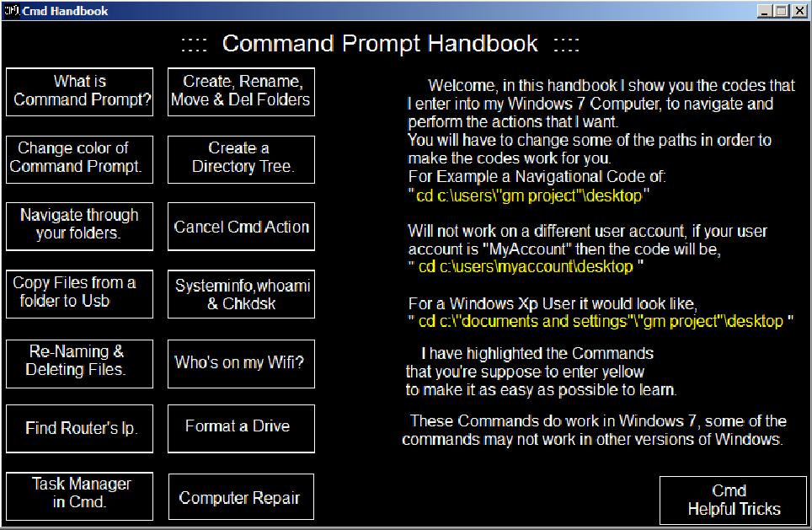This screenshot has width=812, height=530.
Task: Maximize the Cmd Handbook window
Action: 782,11
